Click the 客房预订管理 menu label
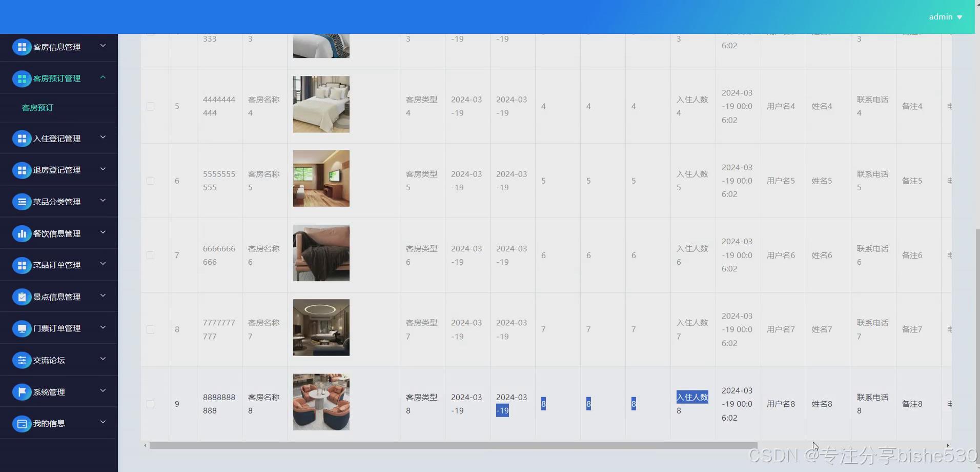The height and width of the screenshot is (472, 980). pyautogui.click(x=56, y=78)
